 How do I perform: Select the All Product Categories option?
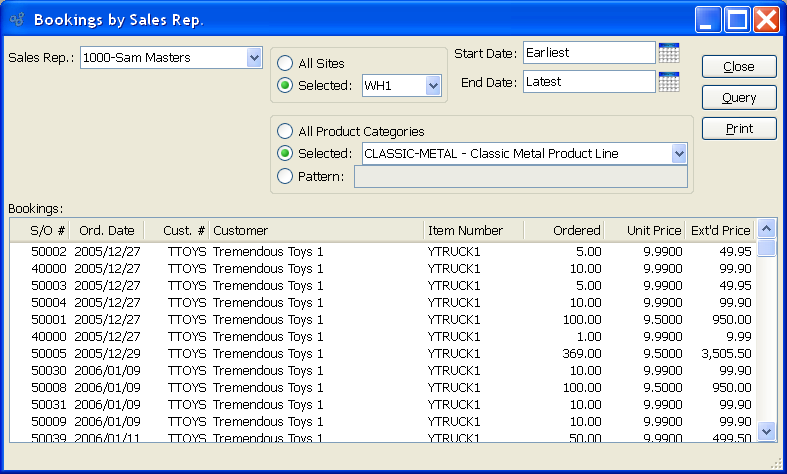point(285,131)
